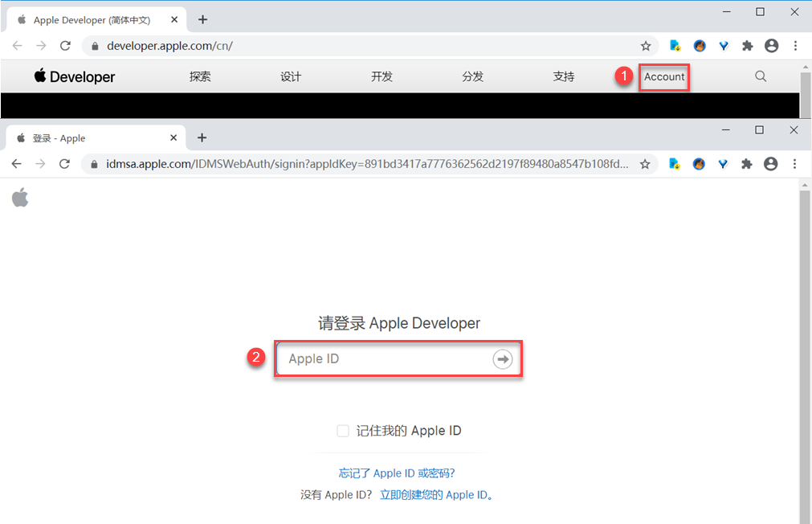Click the blue Y extension icon in the Apple Developer window
The height and width of the screenshot is (524, 812).
[x=724, y=46]
